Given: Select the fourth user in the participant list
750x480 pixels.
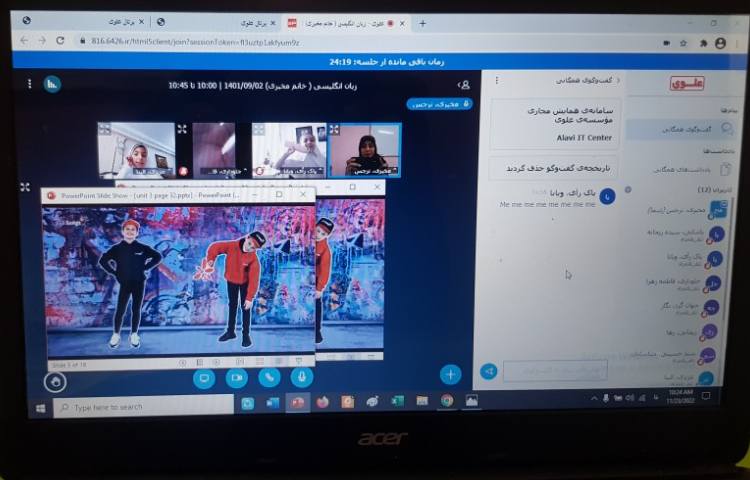Looking at the screenshot, I should (682, 284).
